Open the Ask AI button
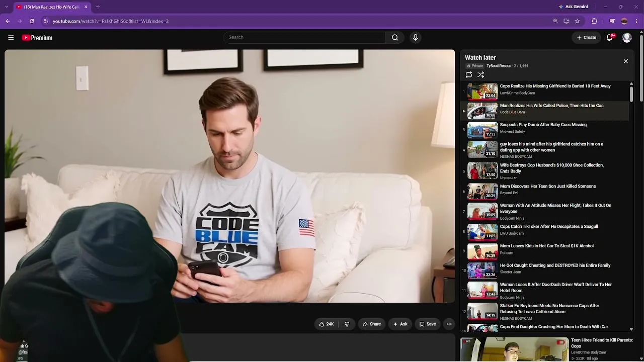The image size is (644, 362). 400,324
